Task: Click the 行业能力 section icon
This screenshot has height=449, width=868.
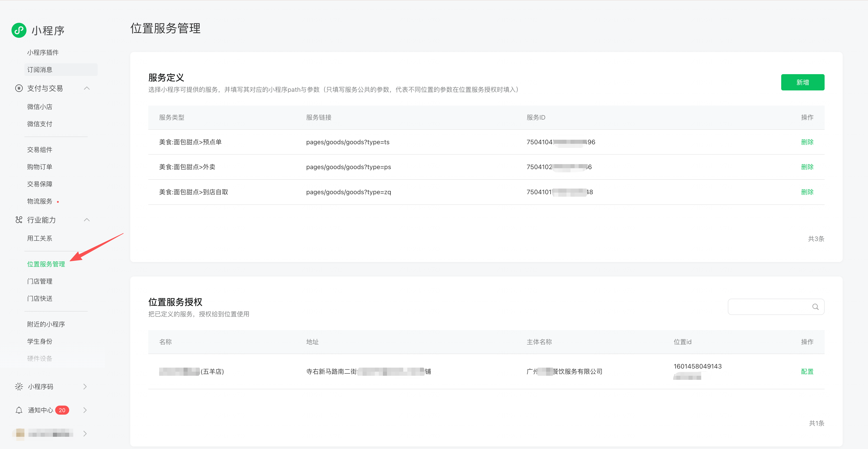Action: pyautogui.click(x=19, y=220)
